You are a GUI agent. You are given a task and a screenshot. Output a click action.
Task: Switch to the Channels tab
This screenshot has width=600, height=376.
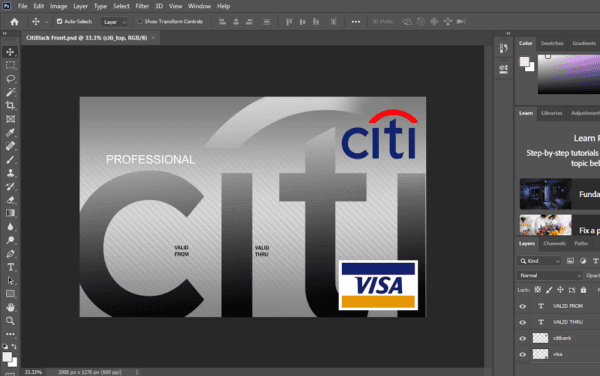tap(554, 243)
